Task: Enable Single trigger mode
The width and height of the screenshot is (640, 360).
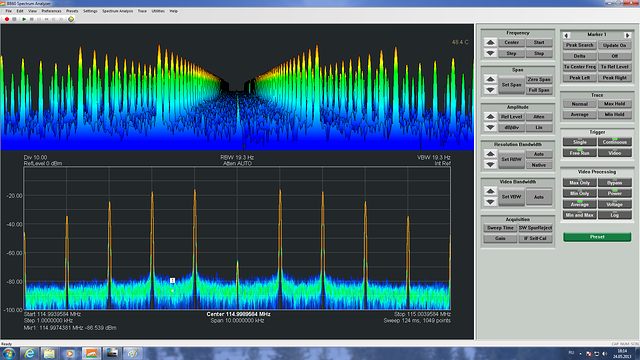Action: (x=580, y=142)
